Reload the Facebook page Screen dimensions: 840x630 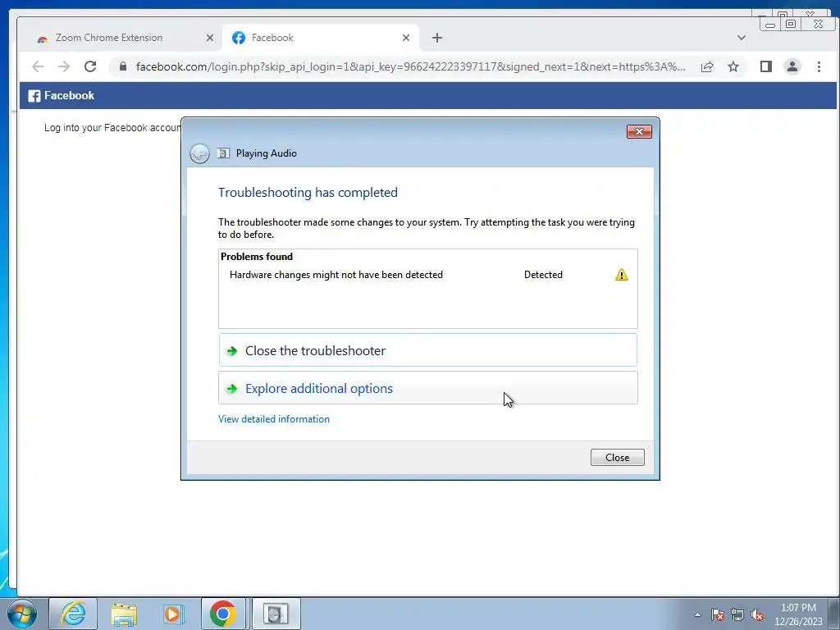coord(90,66)
